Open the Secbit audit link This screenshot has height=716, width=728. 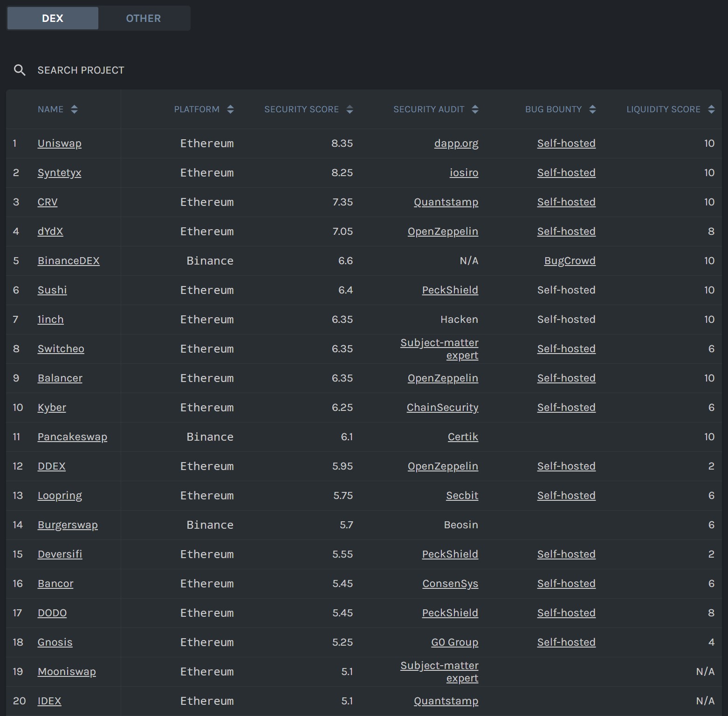(x=462, y=496)
